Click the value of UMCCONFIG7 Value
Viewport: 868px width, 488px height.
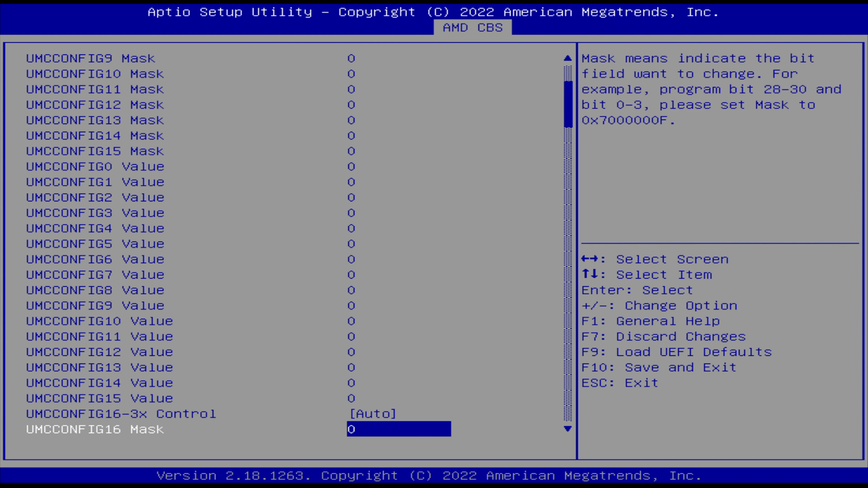[351, 275]
